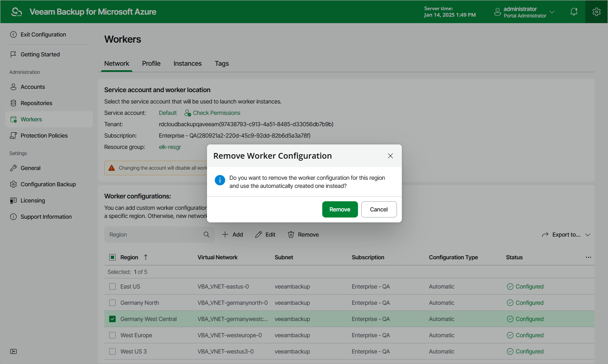Click the search magnifier in Region field
Viewport: 608px width, 364px height.
click(207, 235)
